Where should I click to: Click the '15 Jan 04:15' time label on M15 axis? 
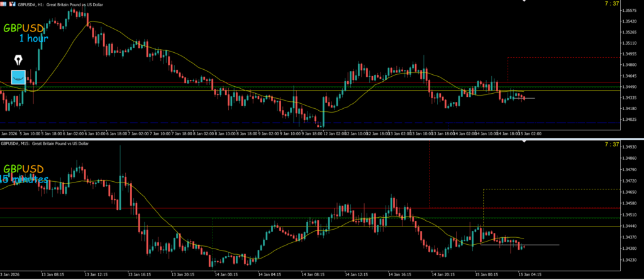coord(530,274)
